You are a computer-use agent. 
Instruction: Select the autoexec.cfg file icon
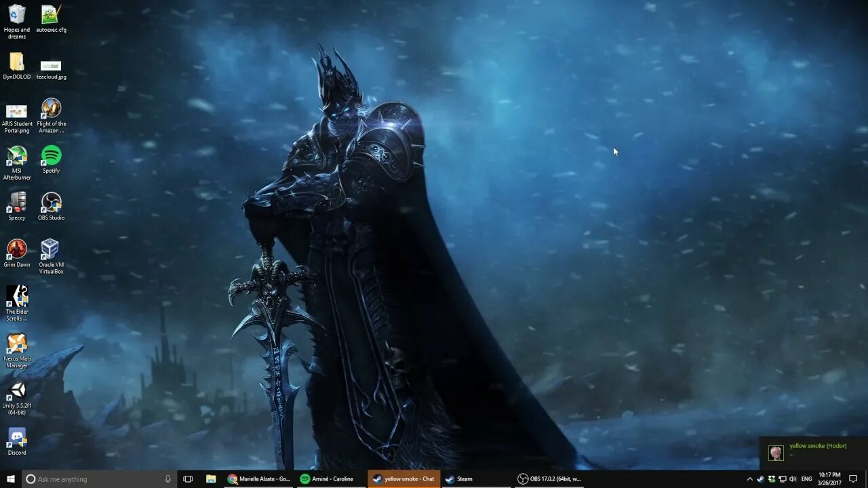click(51, 19)
